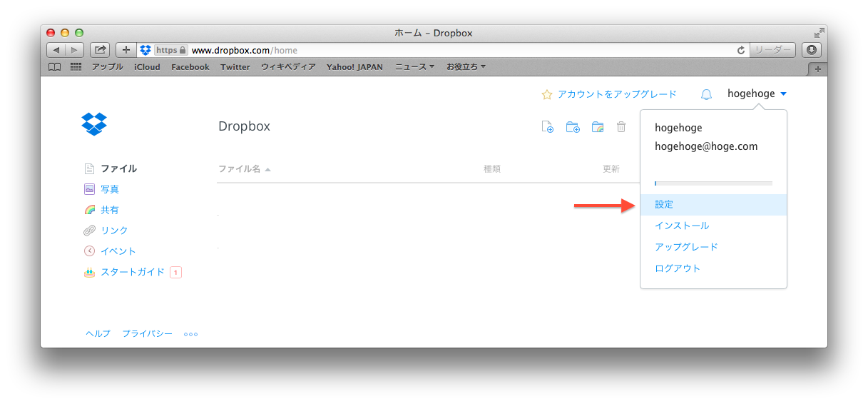The height and width of the screenshot is (404, 868).
Task: Click the 写真 photo icon in sidebar
Action: coord(89,189)
